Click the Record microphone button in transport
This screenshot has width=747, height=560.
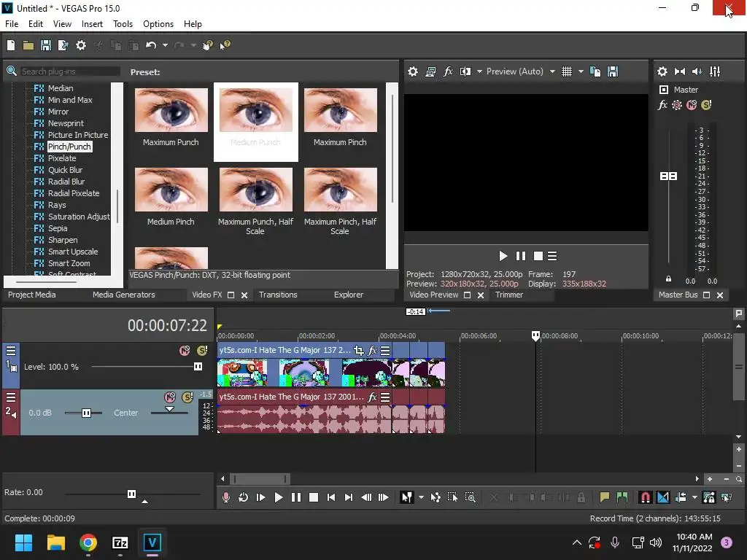click(x=226, y=497)
